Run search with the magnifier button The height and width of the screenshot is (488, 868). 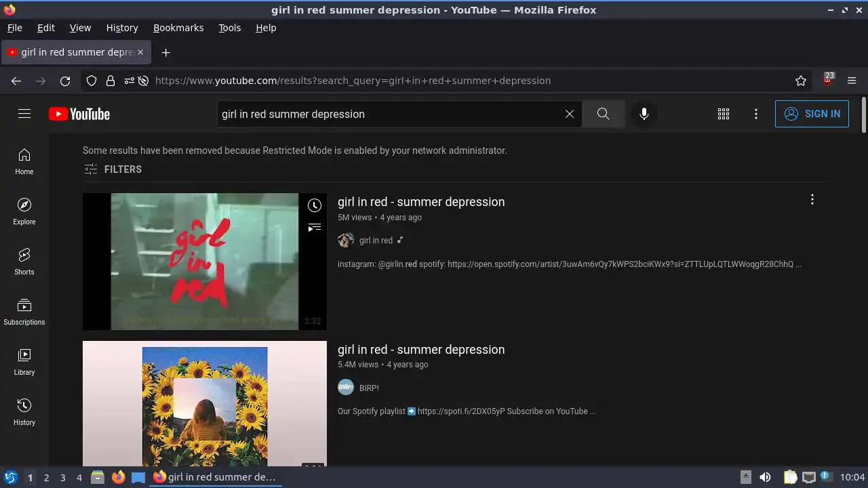(x=604, y=114)
